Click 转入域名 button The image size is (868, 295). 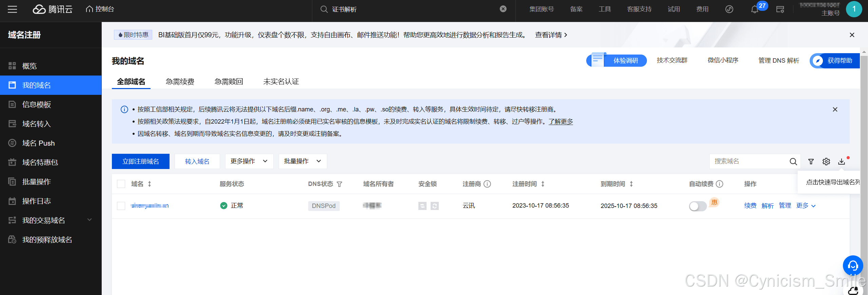coord(197,161)
